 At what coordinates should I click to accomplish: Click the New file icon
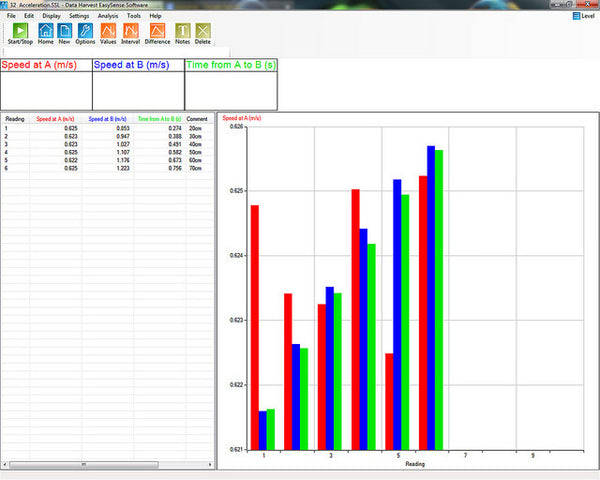tap(64, 31)
